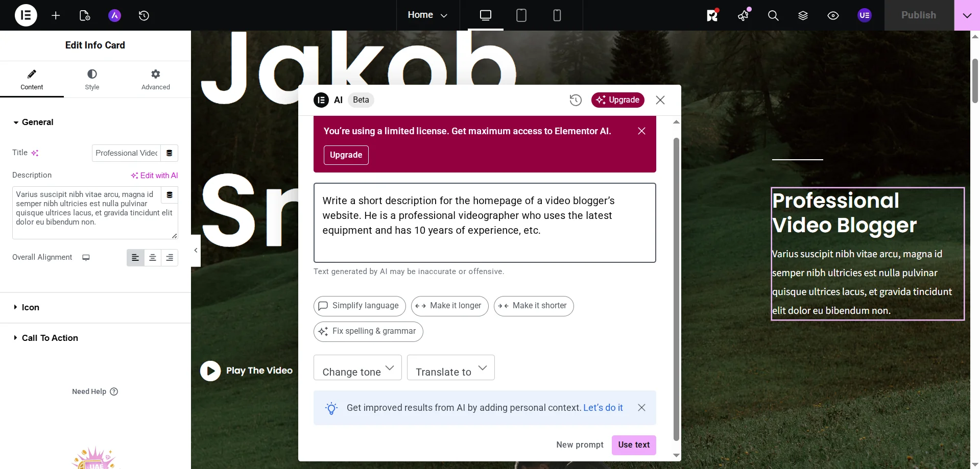Image resolution: width=980 pixels, height=469 pixels.
Task: Open the Finder search tool
Action: click(773, 15)
